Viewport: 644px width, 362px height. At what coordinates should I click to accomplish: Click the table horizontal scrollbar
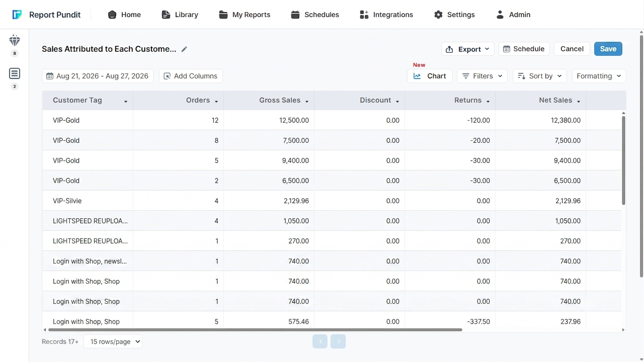pyautogui.click(x=255, y=330)
